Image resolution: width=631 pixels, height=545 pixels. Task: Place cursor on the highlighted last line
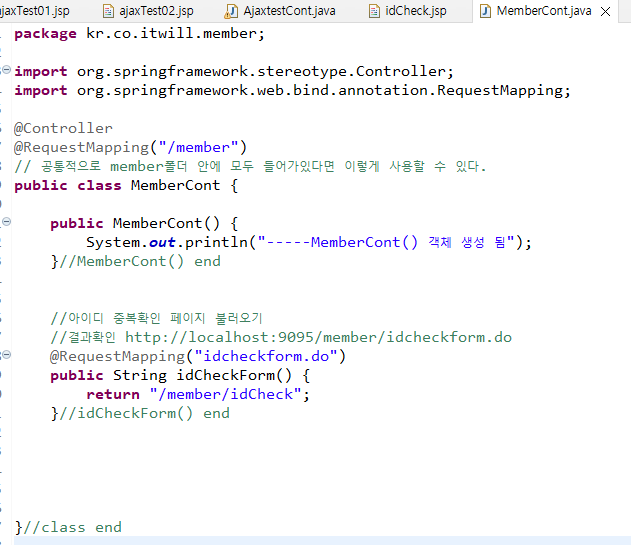click(322, 541)
